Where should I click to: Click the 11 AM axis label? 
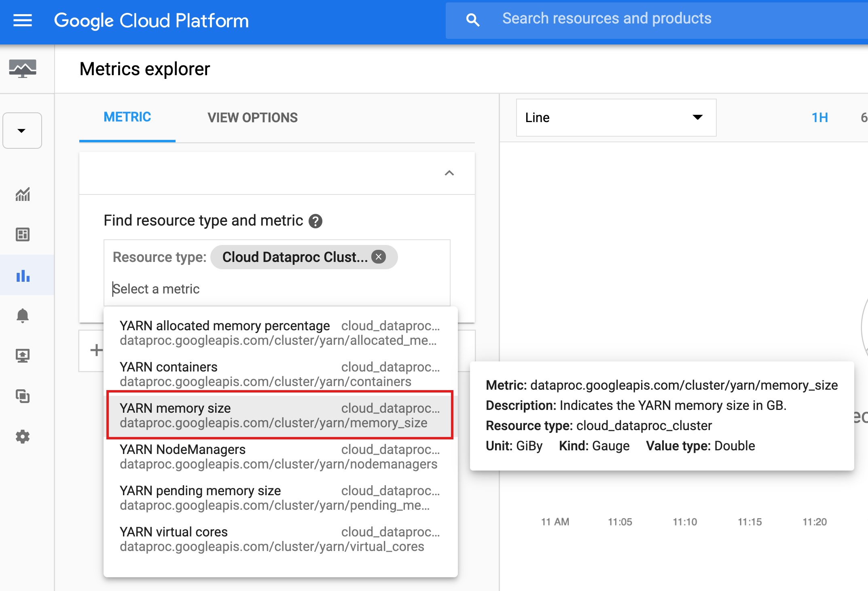tap(555, 522)
